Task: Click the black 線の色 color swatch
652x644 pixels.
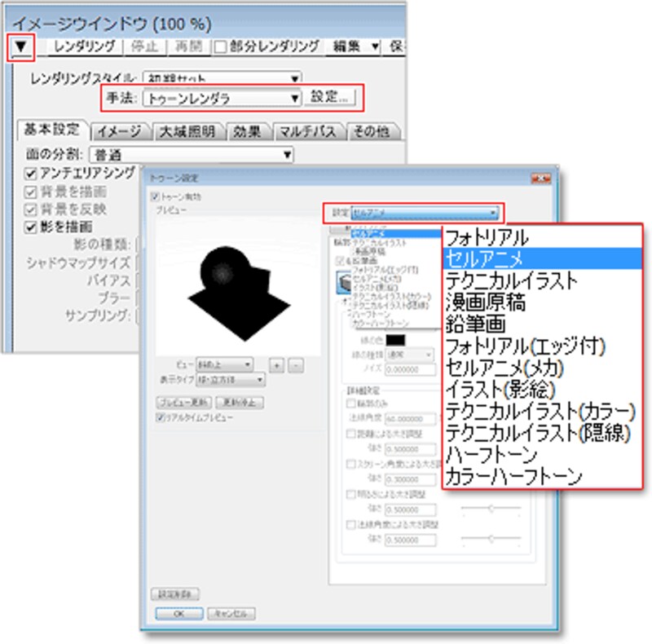Action: pyautogui.click(x=395, y=340)
